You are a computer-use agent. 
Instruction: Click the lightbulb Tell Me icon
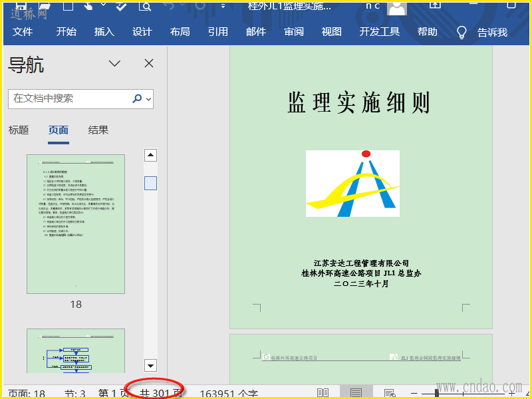coord(462,33)
